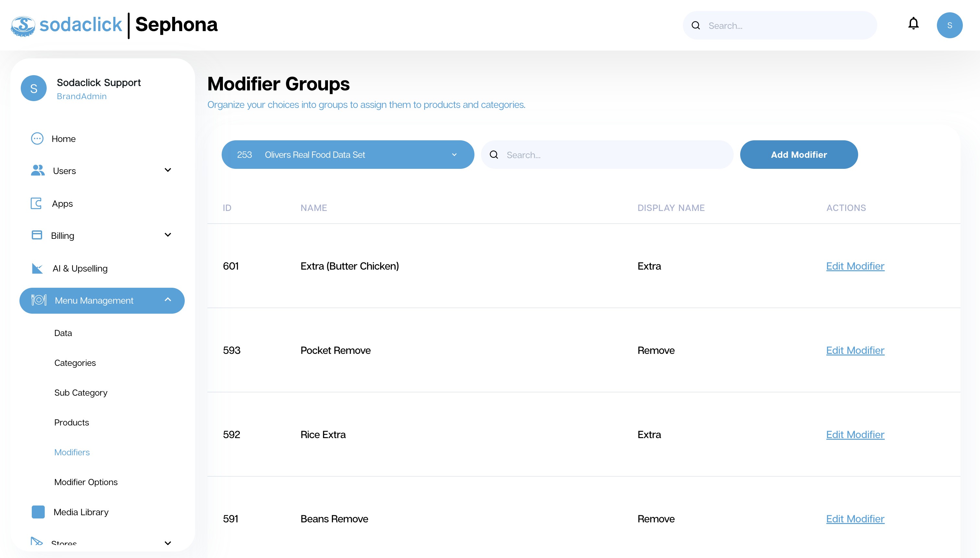Open the Modifier Options menu item
This screenshot has height=558, width=980.
(x=86, y=482)
